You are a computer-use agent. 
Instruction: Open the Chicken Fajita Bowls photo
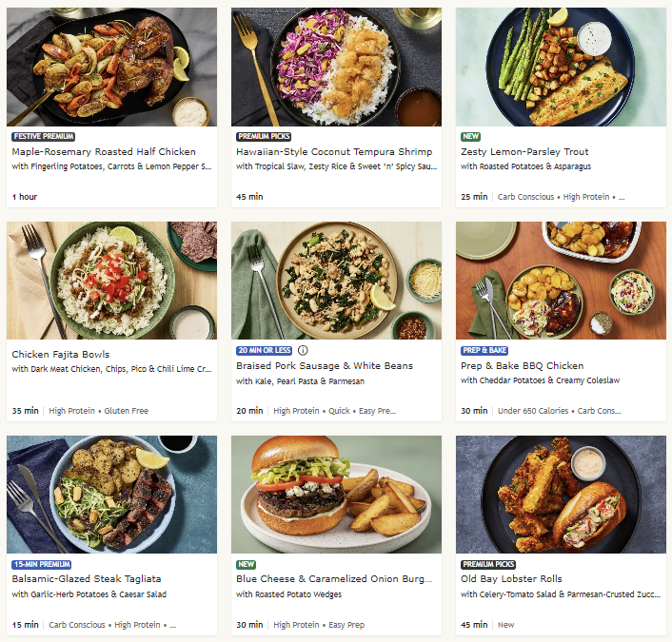112,281
